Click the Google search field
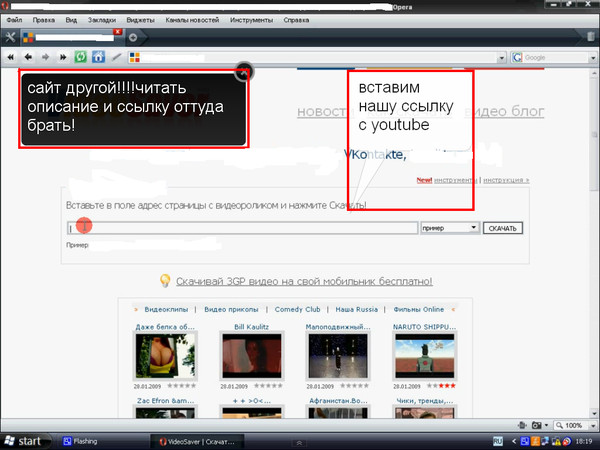 coord(555,58)
